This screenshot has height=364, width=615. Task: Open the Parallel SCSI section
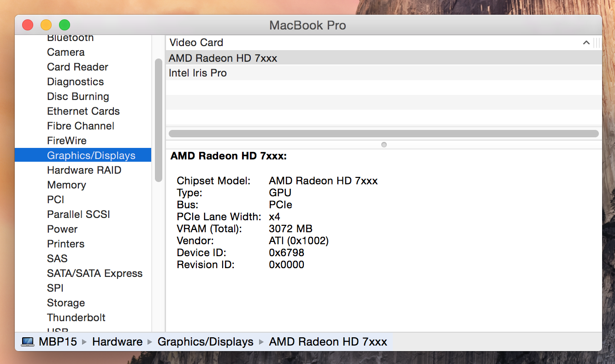(78, 214)
